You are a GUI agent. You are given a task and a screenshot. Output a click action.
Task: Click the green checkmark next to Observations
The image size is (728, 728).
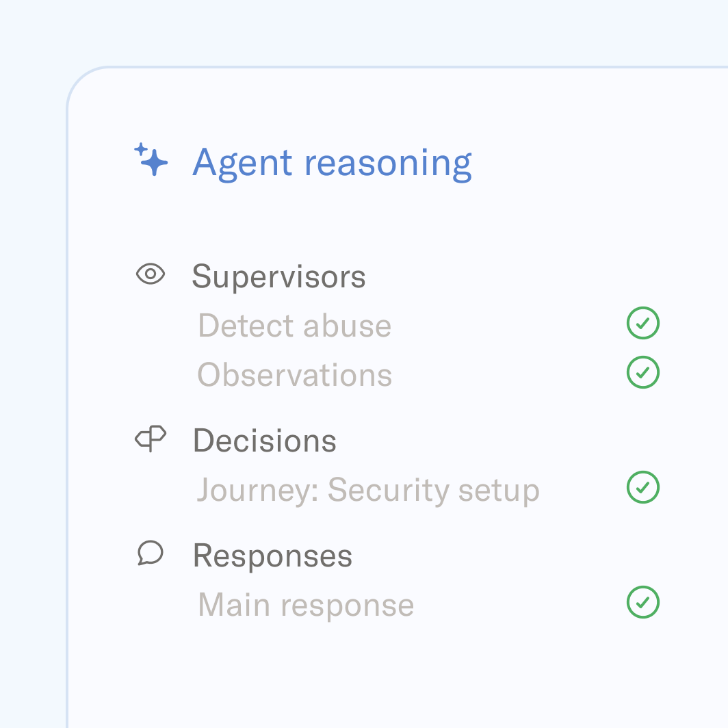click(x=642, y=372)
